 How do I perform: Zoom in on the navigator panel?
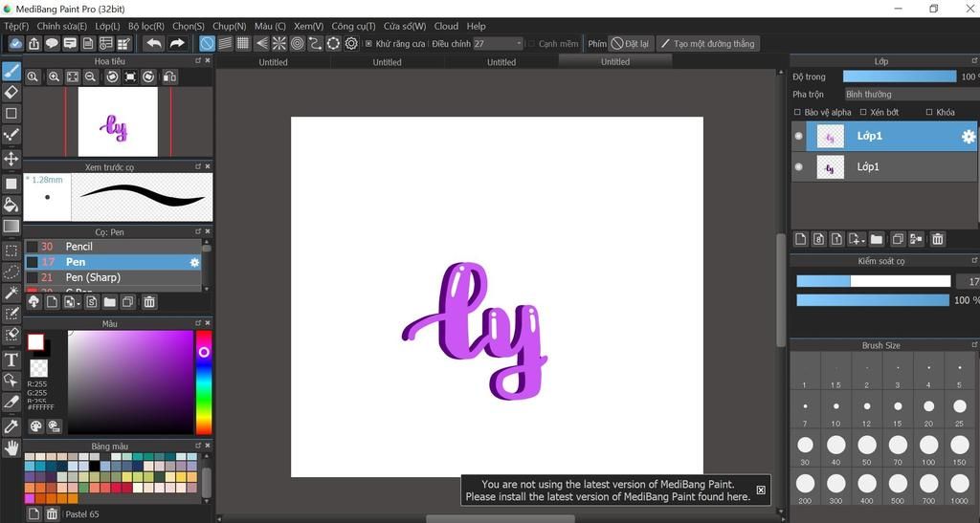point(54,76)
